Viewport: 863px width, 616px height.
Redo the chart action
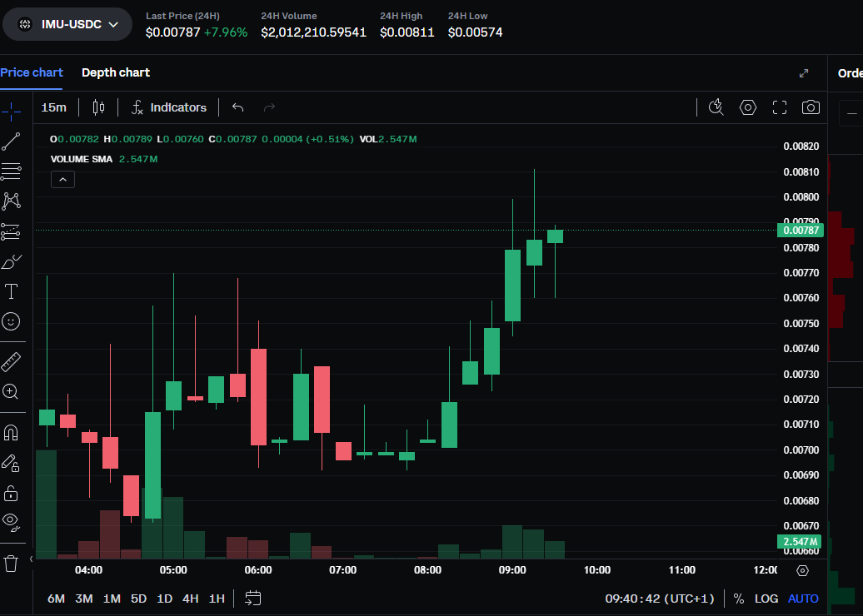pos(269,107)
